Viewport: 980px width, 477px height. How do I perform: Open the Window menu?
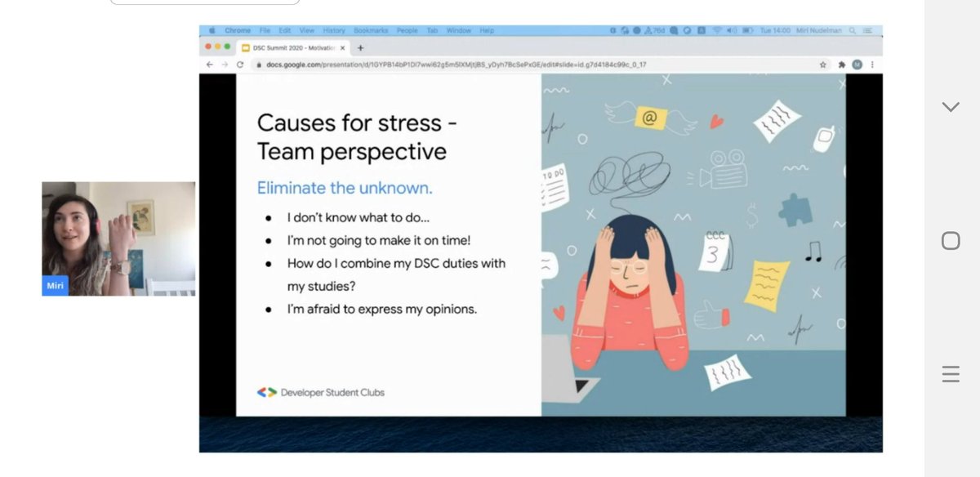459,30
